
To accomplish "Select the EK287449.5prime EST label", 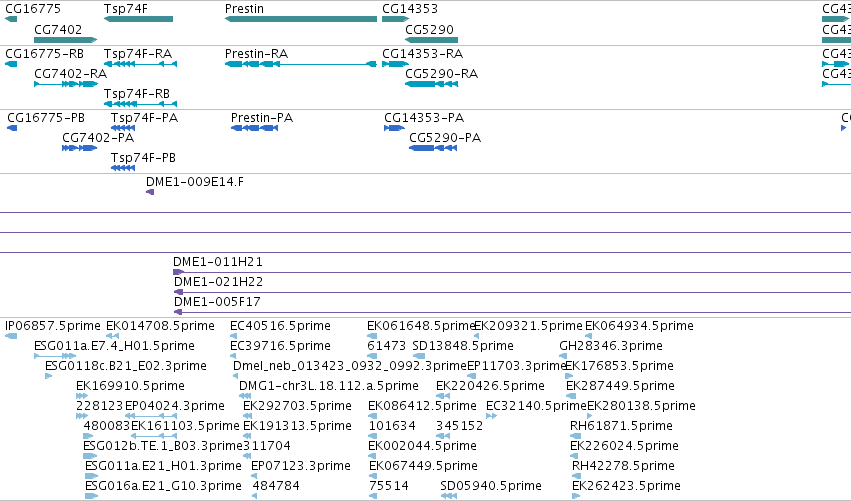I will 620,386.
